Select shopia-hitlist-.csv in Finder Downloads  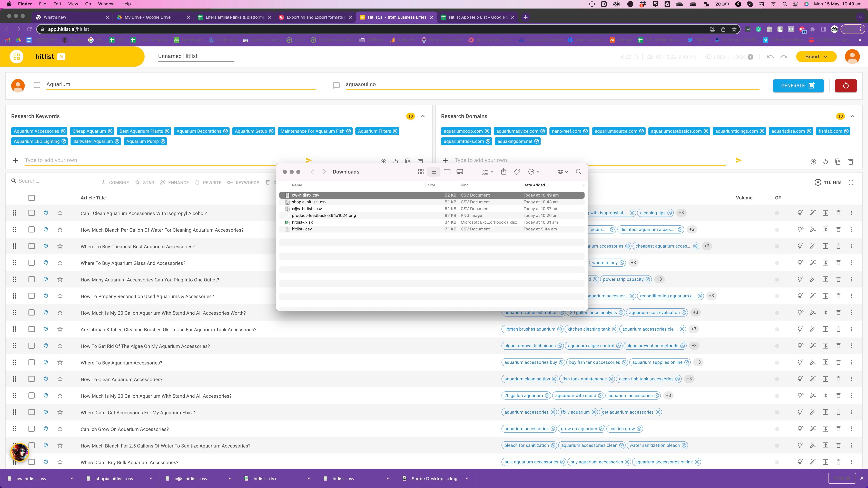pyautogui.click(x=432, y=202)
